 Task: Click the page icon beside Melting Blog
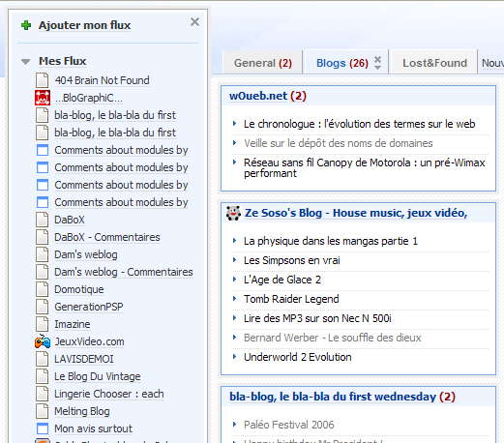(43, 411)
